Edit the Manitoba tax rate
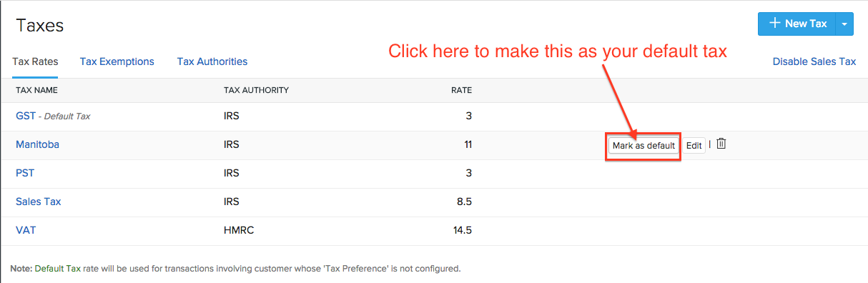Viewport: 868px width, 283px height. [x=694, y=145]
